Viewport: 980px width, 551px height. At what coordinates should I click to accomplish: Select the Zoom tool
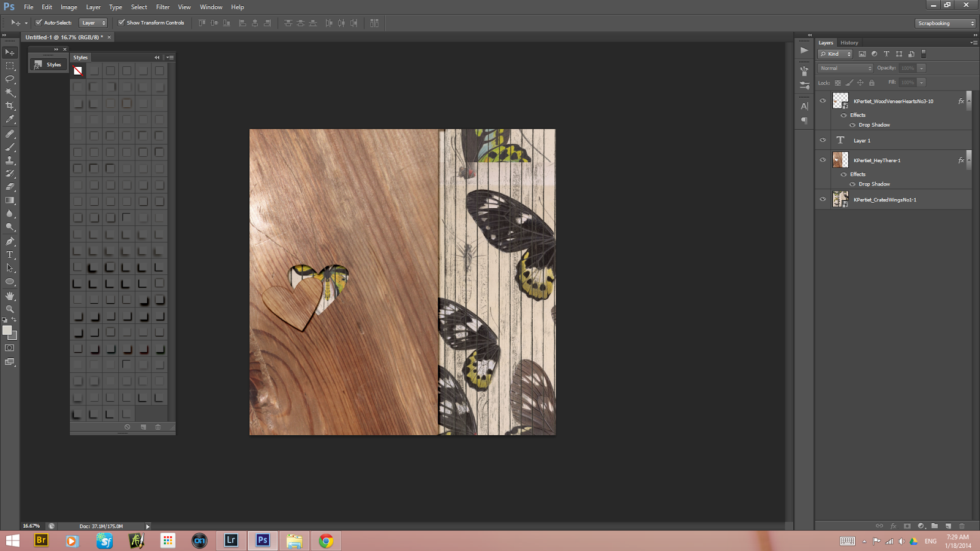point(10,309)
